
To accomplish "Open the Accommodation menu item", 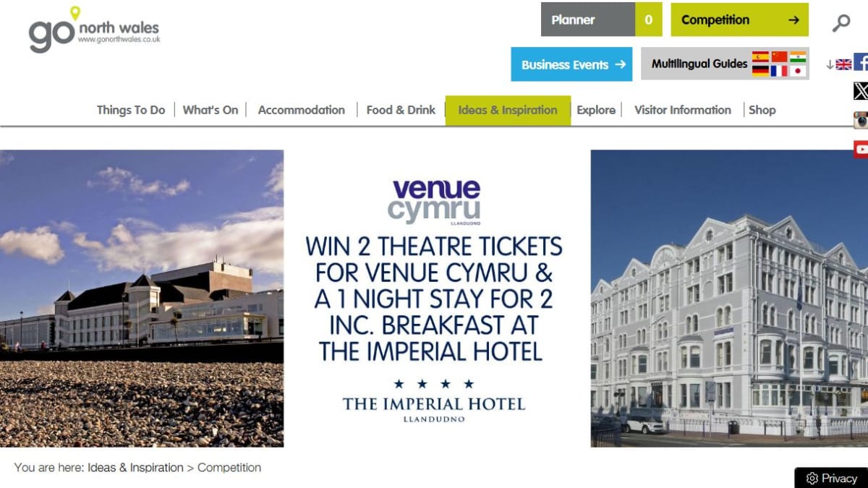I will pos(302,110).
